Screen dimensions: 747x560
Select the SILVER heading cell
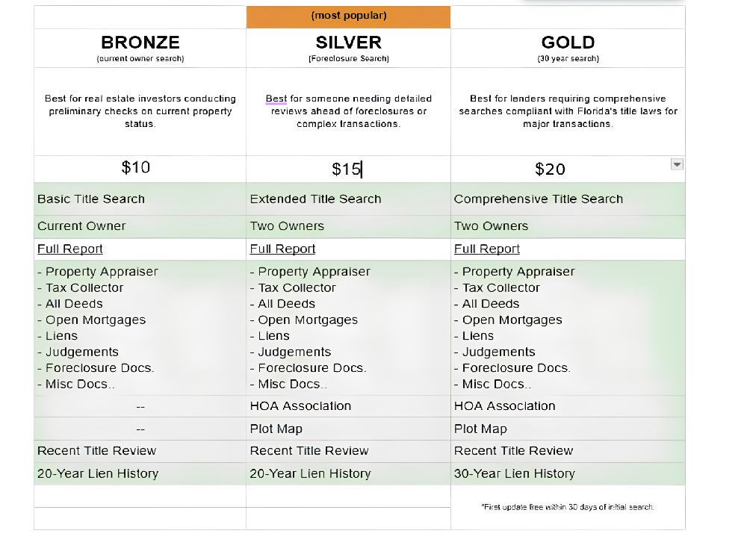(348, 48)
